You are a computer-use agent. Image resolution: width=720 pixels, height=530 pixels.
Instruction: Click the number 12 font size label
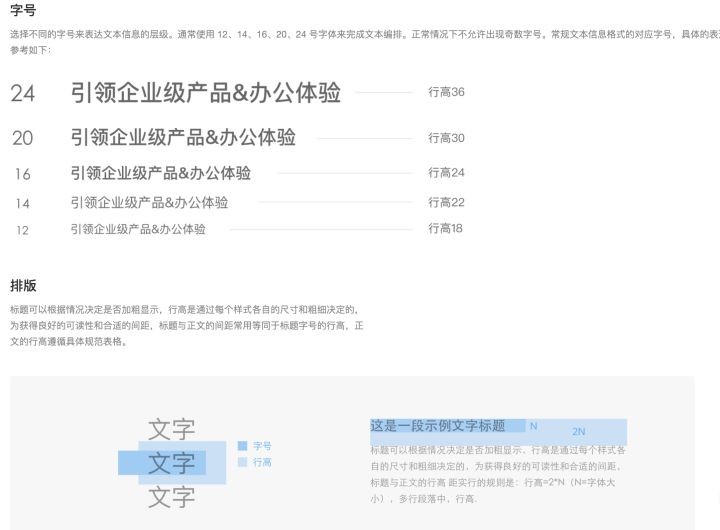pyautogui.click(x=22, y=230)
